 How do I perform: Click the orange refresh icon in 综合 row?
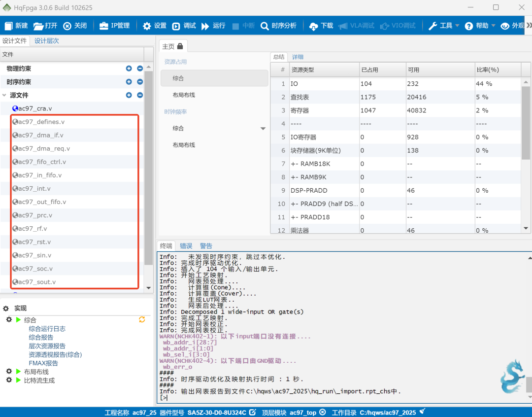point(142,320)
